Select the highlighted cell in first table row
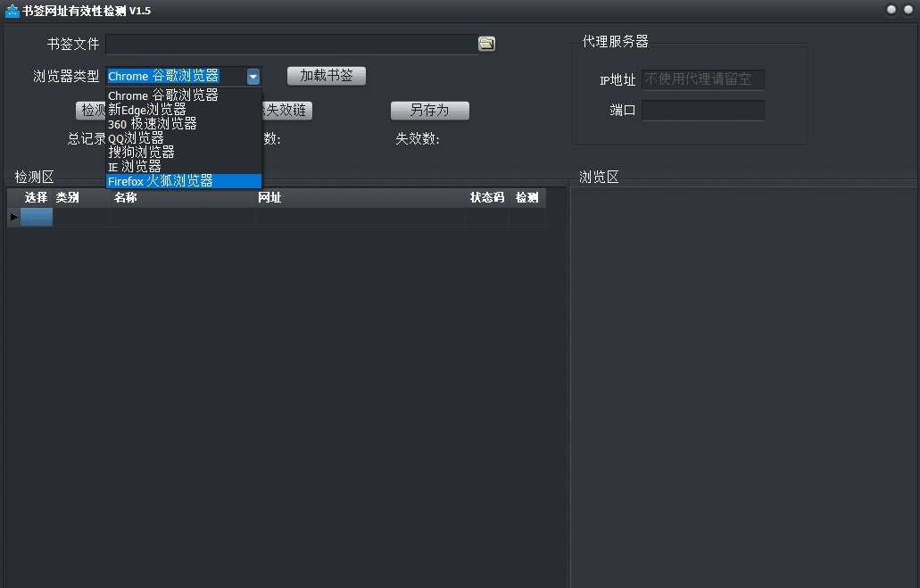This screenshot has width=920, height=588. 37,217
